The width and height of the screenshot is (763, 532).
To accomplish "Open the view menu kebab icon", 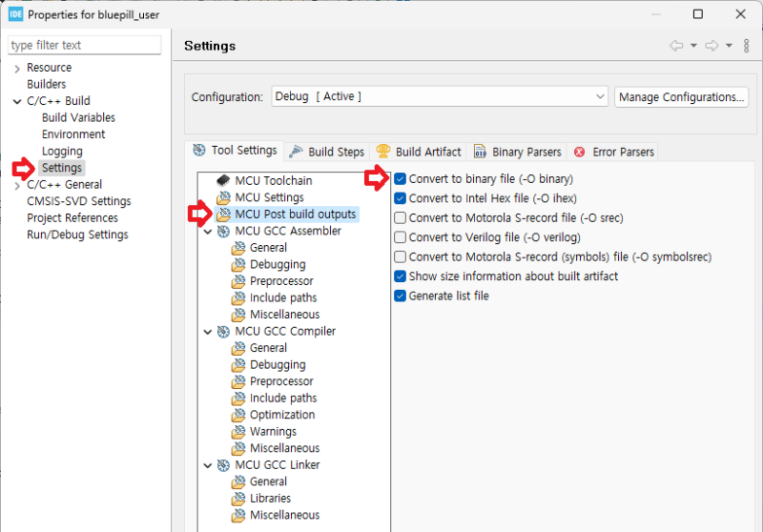I will (x=746, y=46).
